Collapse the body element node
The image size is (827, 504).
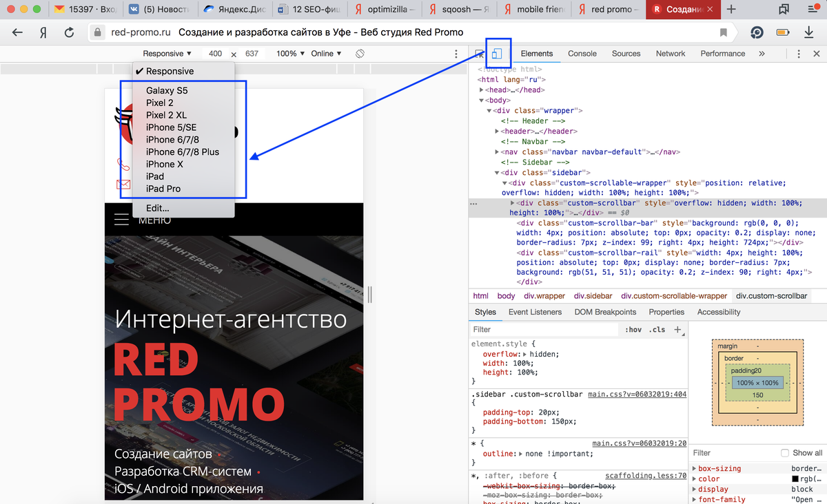click(x=482, y=101)
